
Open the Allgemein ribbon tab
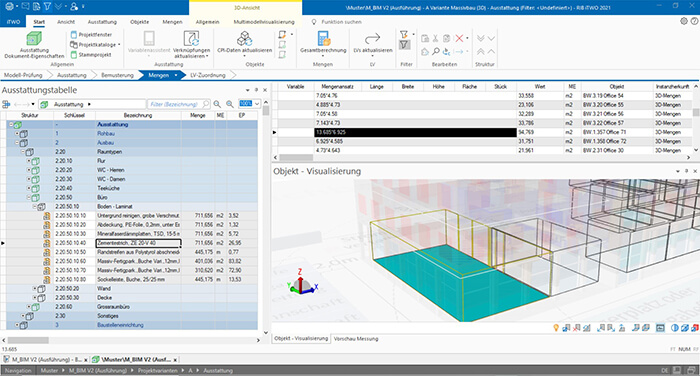[x=208, y=22]
